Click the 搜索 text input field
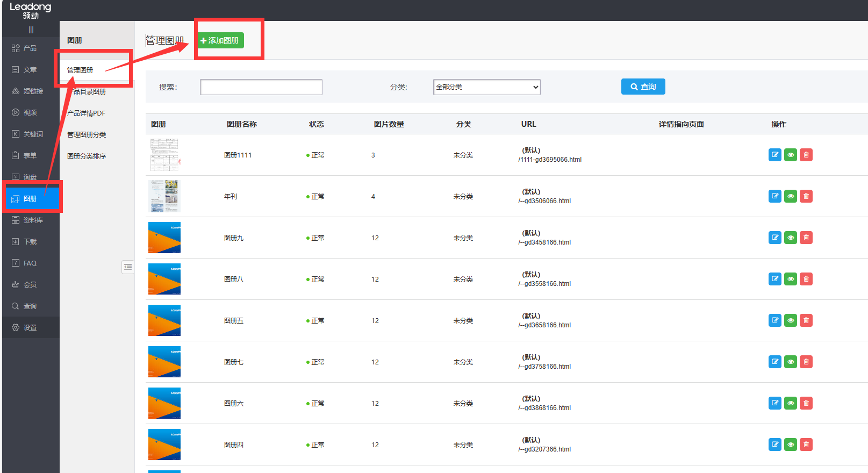The height and width of the screenshot is (473, 868). click(261, 87)
